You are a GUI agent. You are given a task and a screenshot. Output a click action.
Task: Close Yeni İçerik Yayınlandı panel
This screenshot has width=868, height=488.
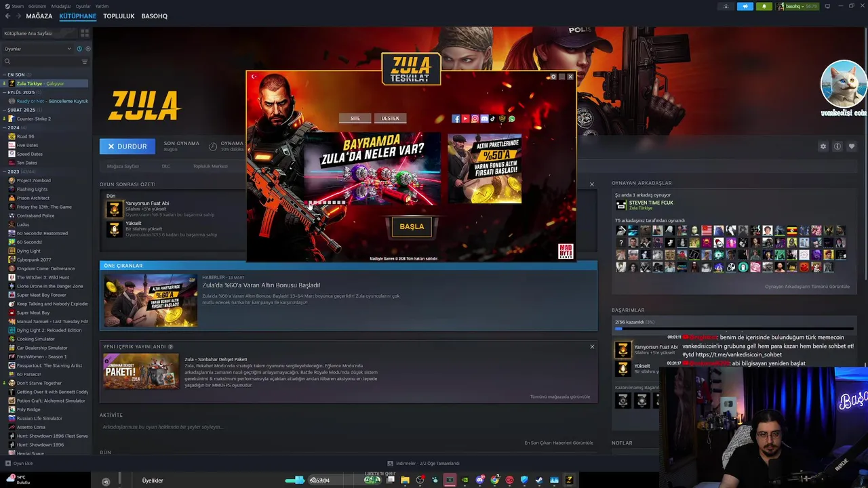(x=592, y=347)
